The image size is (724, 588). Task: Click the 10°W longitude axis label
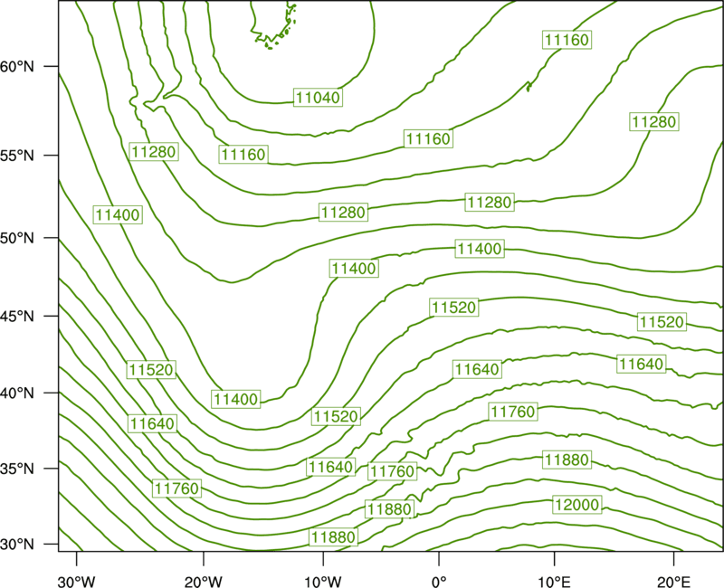pyautogui.click(x=323, y=581)
